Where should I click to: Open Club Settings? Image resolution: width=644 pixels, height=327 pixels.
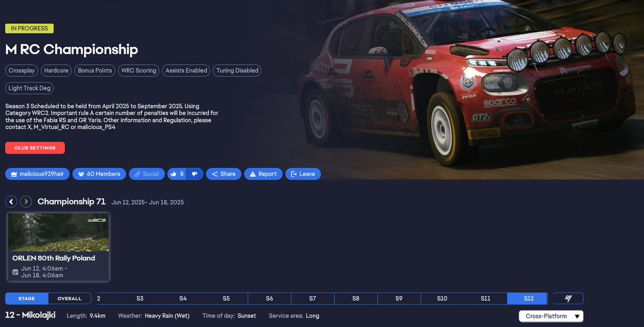coord(35,148)
